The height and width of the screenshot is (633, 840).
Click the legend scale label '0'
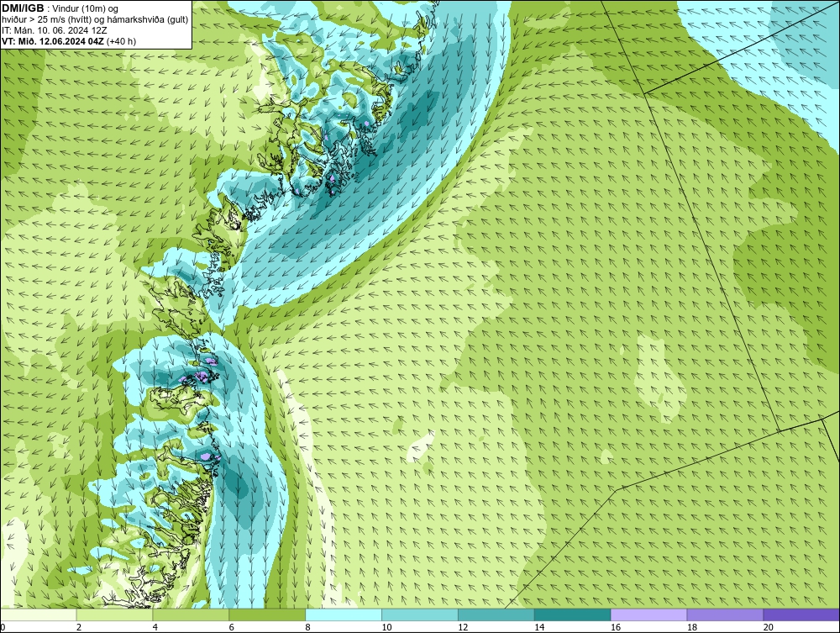click(3, 627)
